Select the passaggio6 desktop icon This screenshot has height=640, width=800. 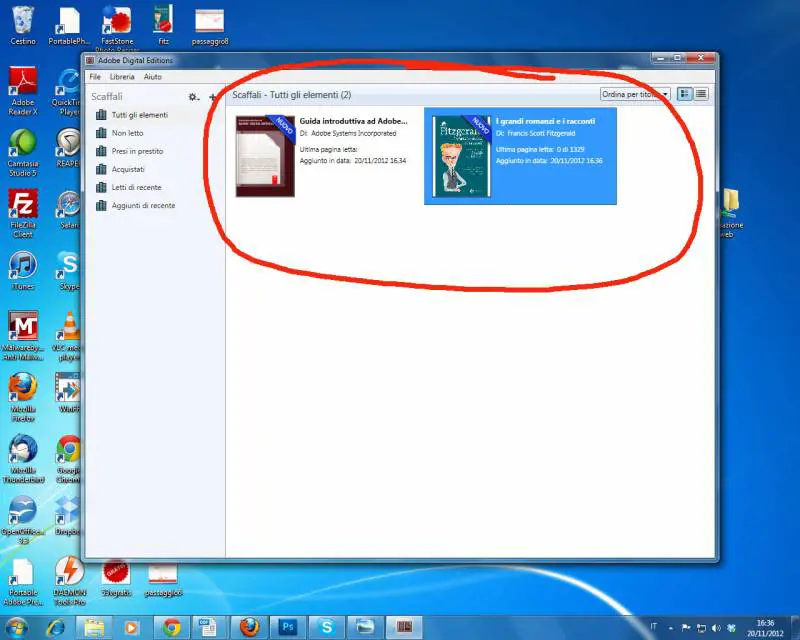tap(163, 580)
